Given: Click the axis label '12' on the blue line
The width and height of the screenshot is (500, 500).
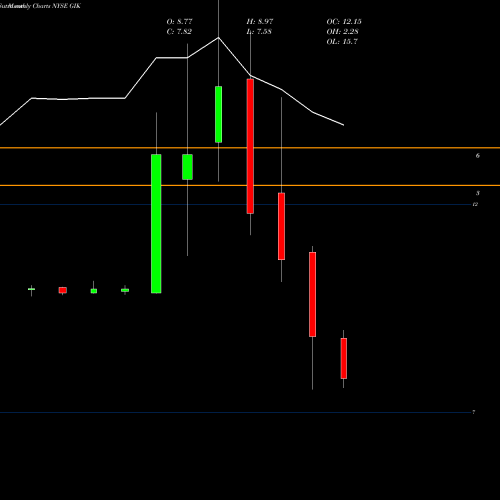Looking at the screenshot, I should pos(475,204).
